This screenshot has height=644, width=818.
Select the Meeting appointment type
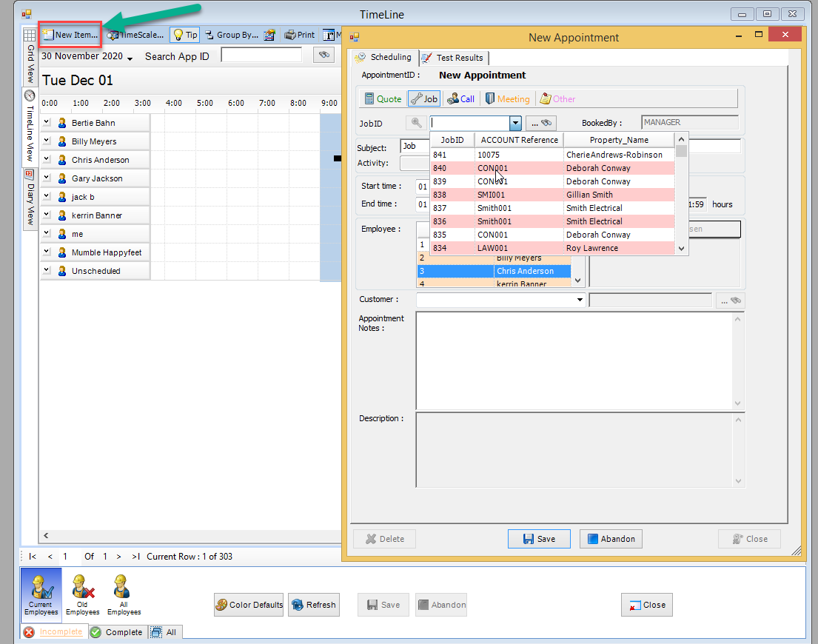tap(508, 98)
